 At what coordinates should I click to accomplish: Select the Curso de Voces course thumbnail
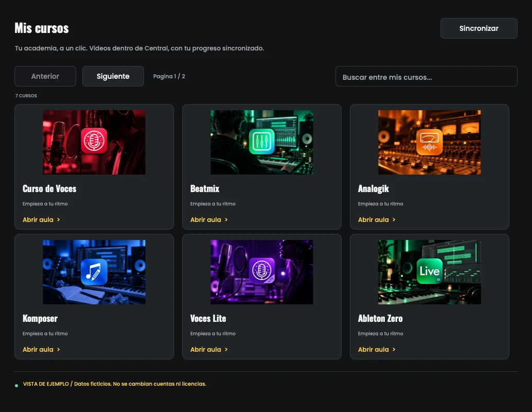(x=94, y=142)
